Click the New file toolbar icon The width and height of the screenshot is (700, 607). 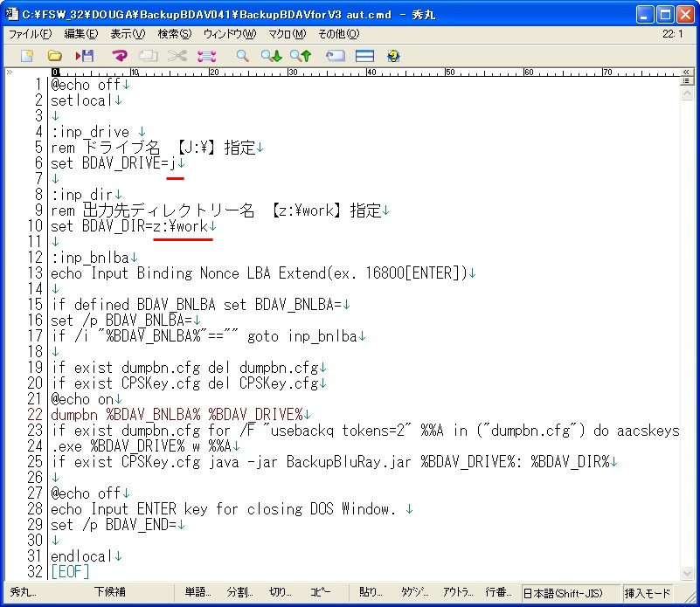27,56
